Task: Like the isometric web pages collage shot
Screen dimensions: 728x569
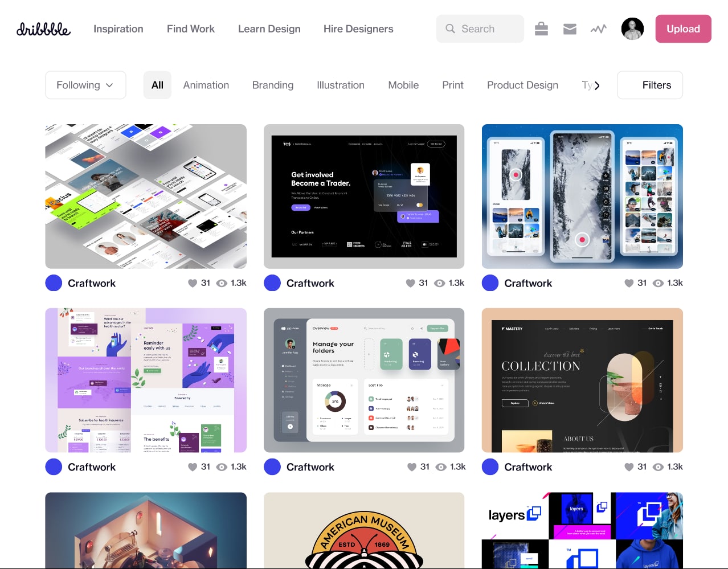Action: pos(193,283)
